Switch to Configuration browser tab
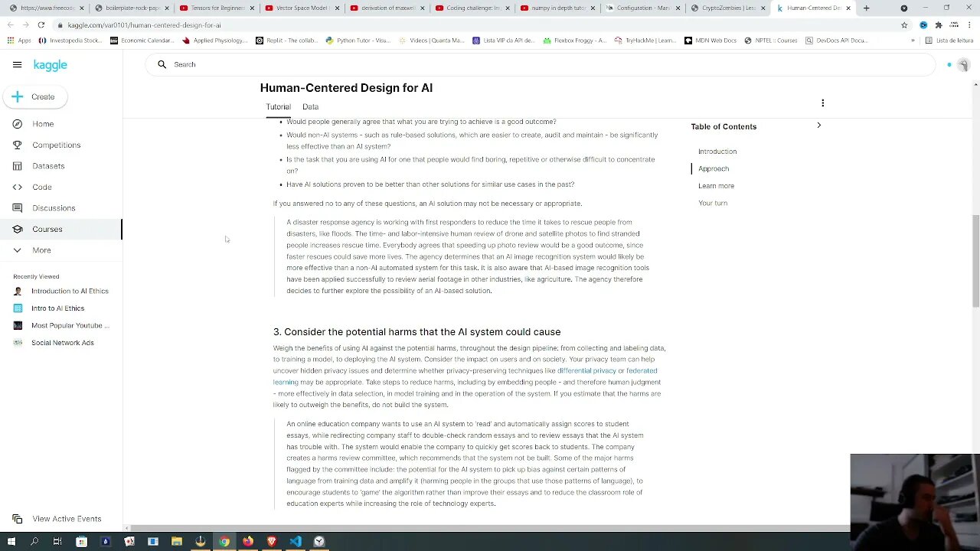The width and height of the screenshot is (980, 551). tap(642, 8)
